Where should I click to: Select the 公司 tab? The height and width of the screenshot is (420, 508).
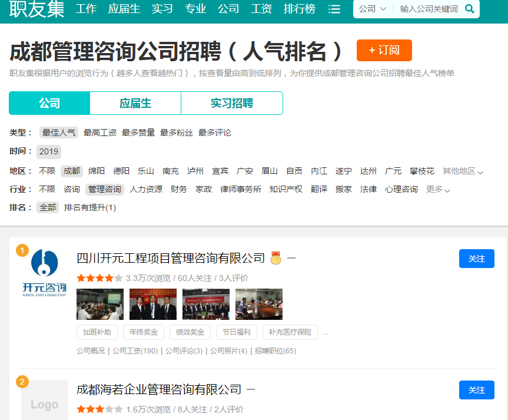(49, 103)
